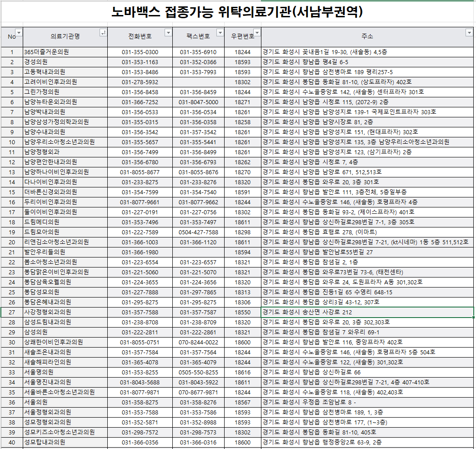
Task: Select cell 봉담은혜내과의원
Action: [x=65, y=302]
